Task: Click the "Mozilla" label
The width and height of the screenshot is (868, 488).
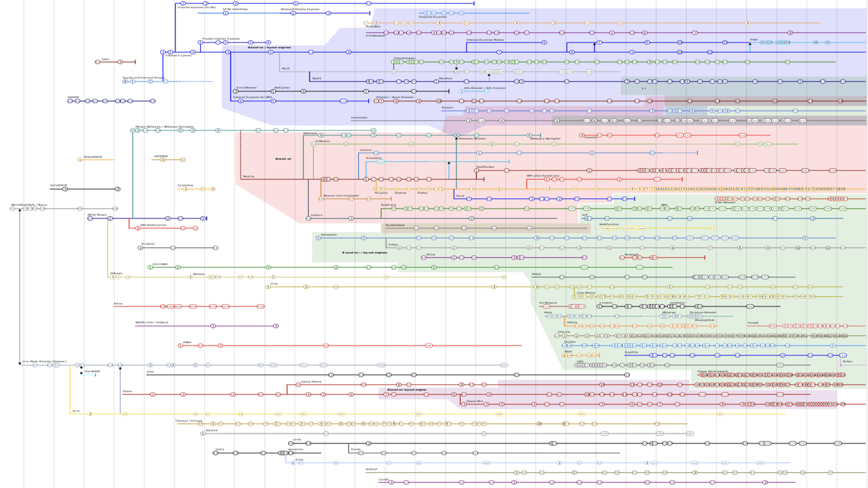Action: tap(249, 177)
